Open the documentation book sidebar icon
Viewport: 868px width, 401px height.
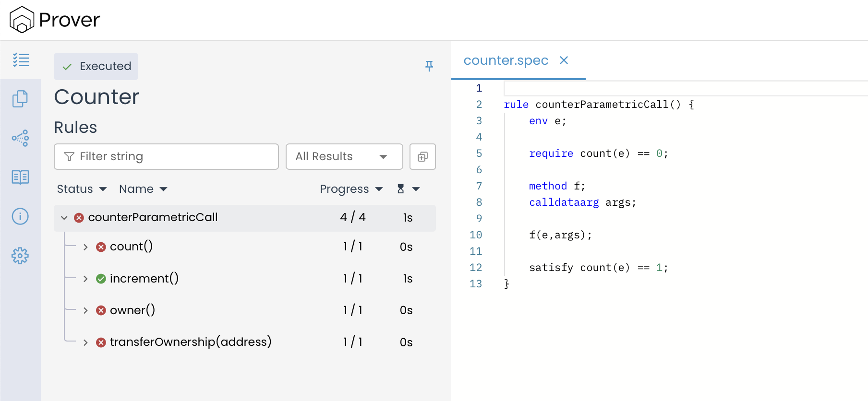click(x=20, y=177)
